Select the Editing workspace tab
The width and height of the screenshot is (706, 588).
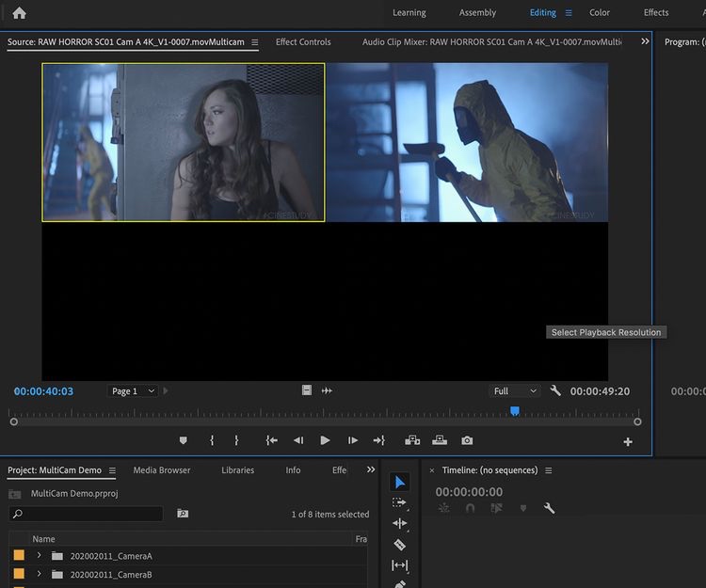[542, 12]
